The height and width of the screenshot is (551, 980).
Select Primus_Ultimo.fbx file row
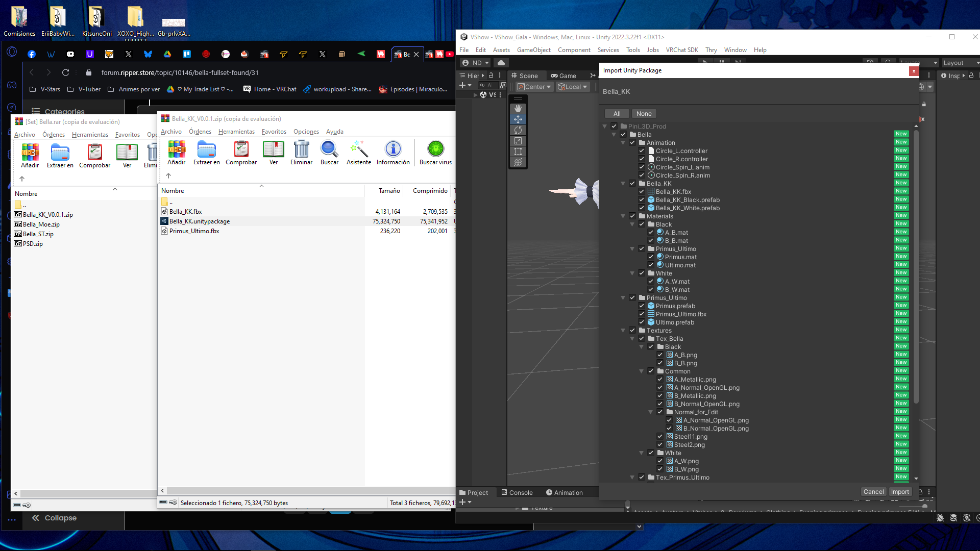pos(306,231)
